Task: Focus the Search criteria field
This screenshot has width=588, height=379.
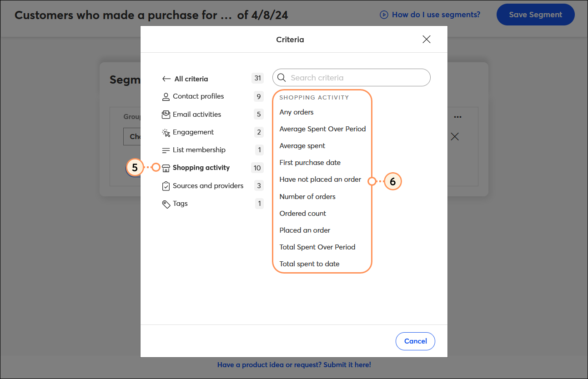Action: click(352, 78)
